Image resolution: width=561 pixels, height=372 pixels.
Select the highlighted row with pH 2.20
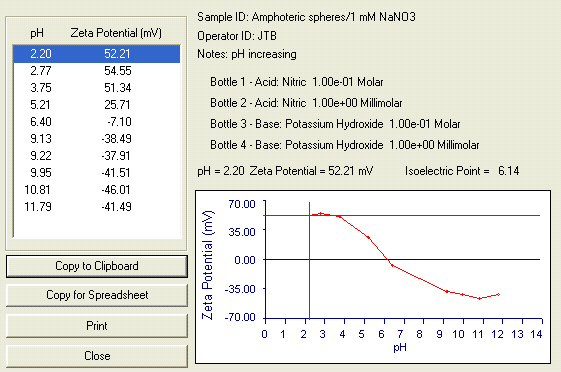(97, 54)
